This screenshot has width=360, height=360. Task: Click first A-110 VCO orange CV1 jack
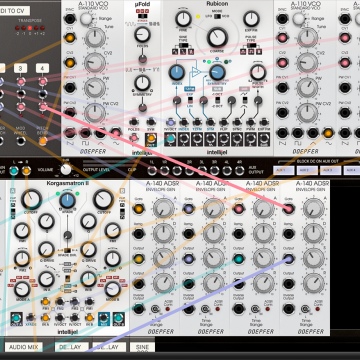point(70,38)
